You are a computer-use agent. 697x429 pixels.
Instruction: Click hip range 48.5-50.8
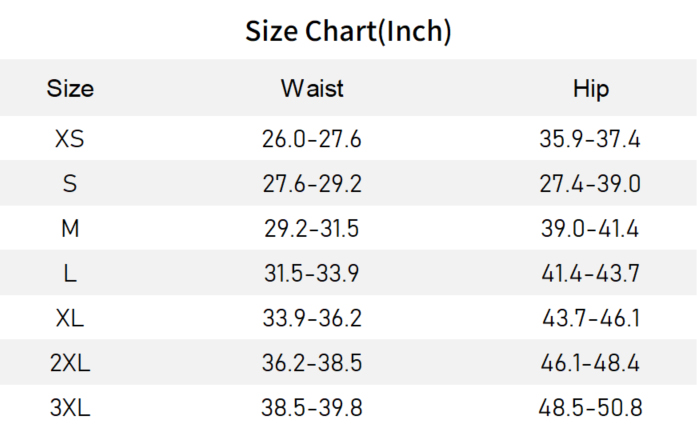click(590, 408)
